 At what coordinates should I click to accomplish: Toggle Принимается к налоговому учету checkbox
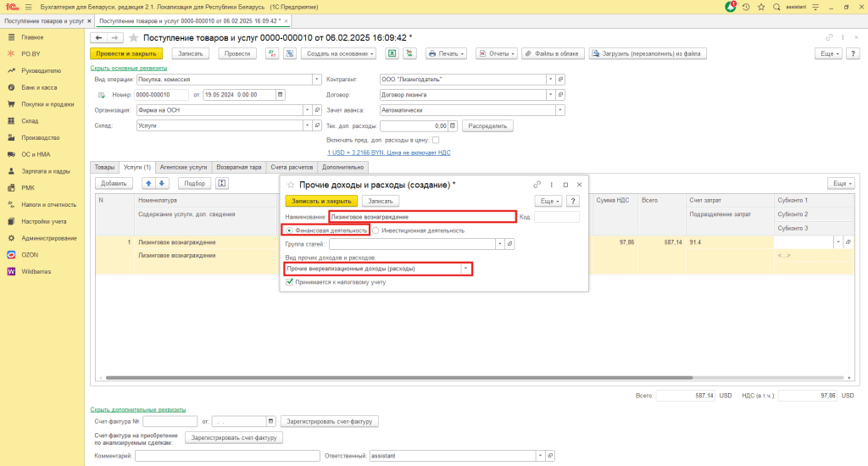tap(289, 281)
